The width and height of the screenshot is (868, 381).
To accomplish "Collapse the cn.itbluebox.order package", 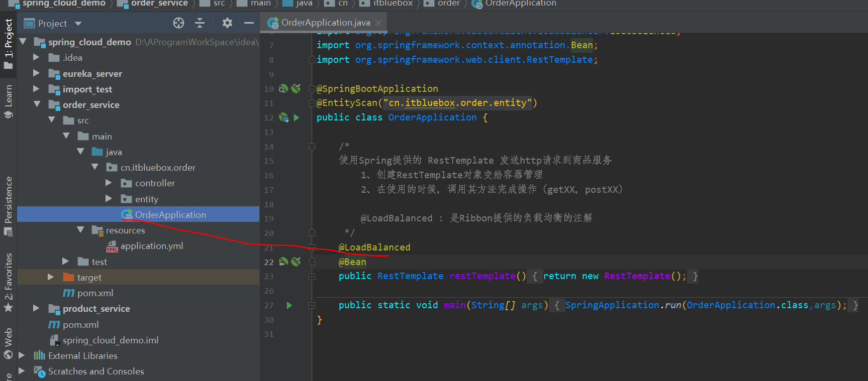I will 95,167.
